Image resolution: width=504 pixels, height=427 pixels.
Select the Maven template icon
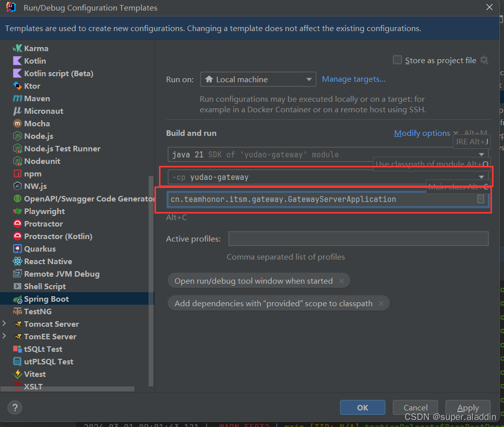(18, 98)
